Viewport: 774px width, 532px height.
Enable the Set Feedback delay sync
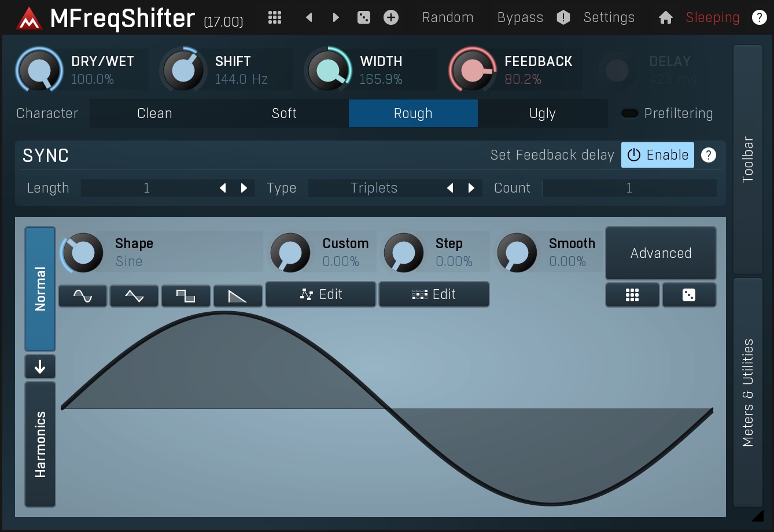tap(657, 155)
